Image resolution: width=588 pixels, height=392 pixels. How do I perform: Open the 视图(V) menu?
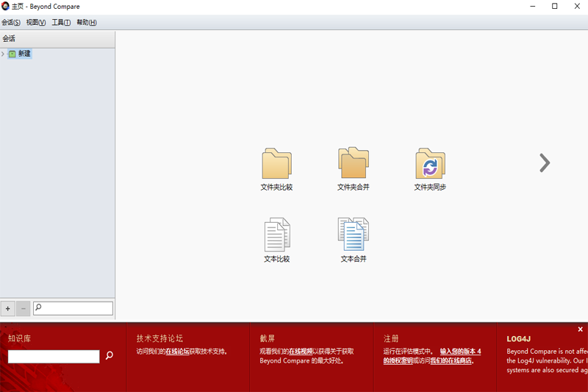pos(36,23)
